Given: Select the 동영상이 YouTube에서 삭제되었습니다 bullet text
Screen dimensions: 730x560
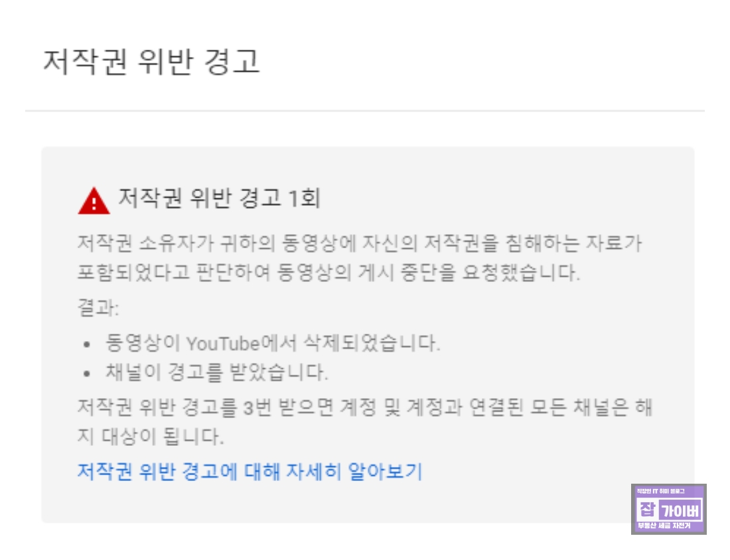Looking at the screenshot, I should 273,343.
